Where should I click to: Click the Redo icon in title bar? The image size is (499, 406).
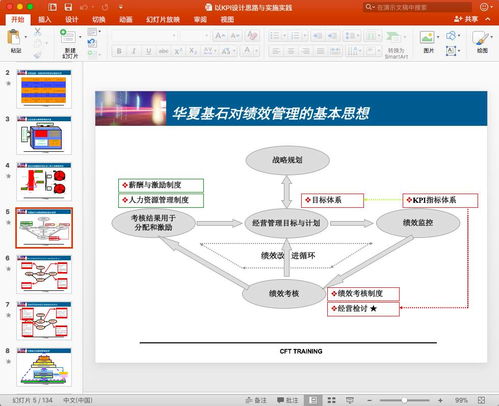(x=105, y=7)
